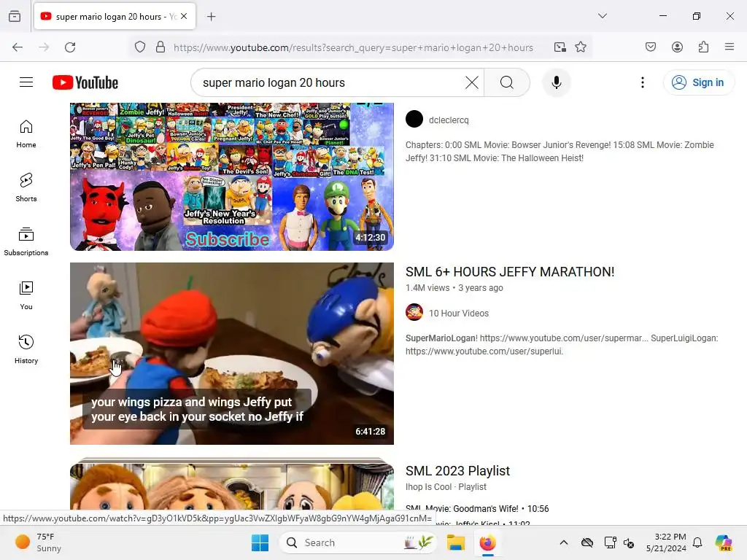
Task: Click Ihop Is Cool playlist owner
Action: (x=428, y=486)
